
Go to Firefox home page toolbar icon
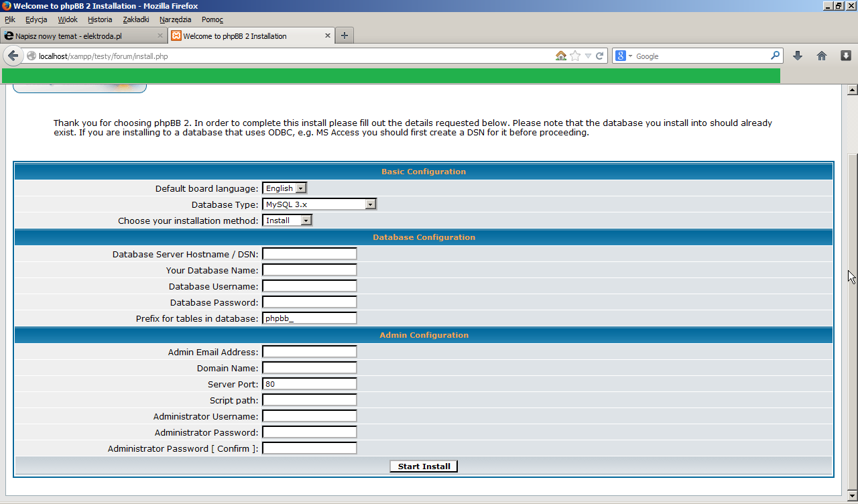(822, 56)
